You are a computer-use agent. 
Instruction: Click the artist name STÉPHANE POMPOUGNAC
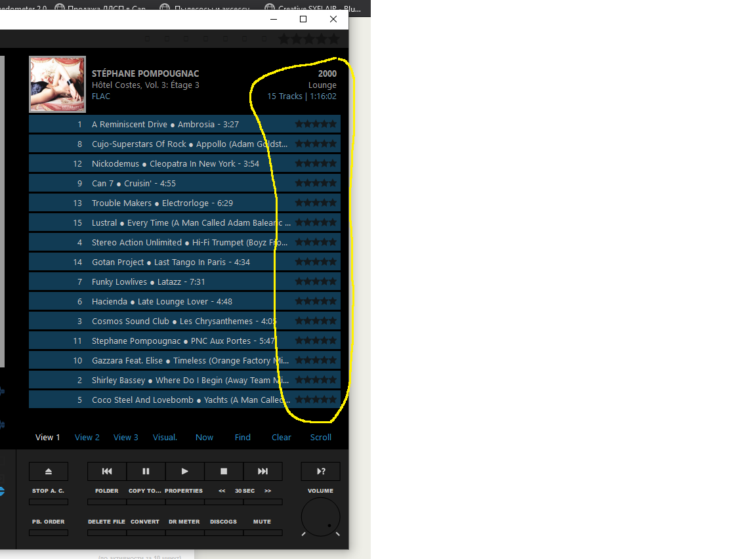tap(145, 73)
